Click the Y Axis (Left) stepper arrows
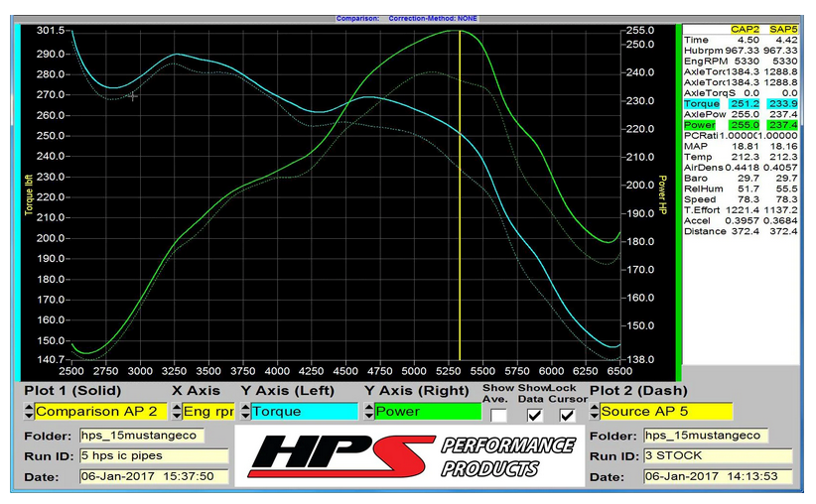This screenshot has height=504, width=816. 244,412
